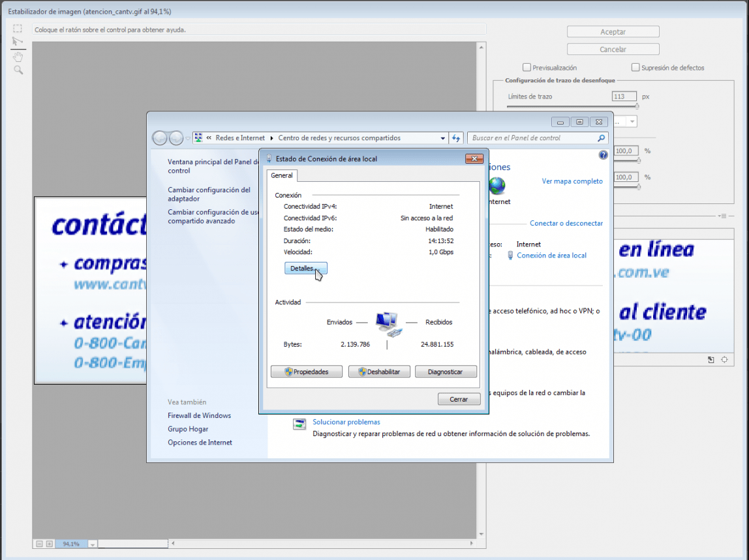This screenshot has height=560, width=749.
Task: Enable the Previsualización checkbox
Action: coord(526,67)
